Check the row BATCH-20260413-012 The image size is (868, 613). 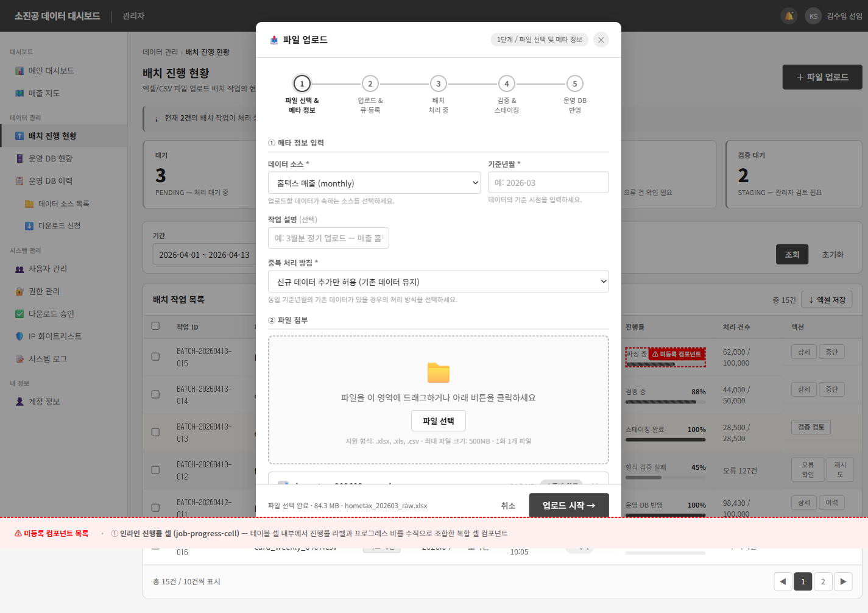[x=155, y=470]
